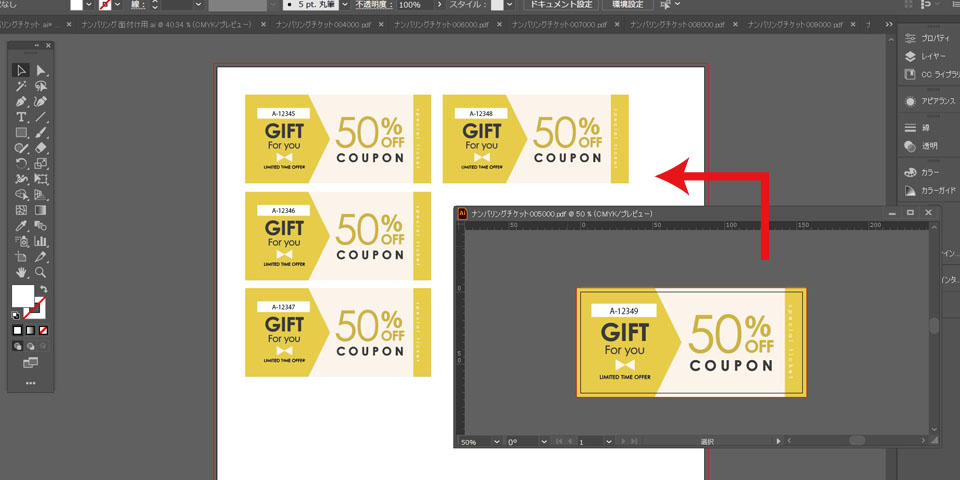Choose the Magic Wand tool
960x480 pixels.
21,86
